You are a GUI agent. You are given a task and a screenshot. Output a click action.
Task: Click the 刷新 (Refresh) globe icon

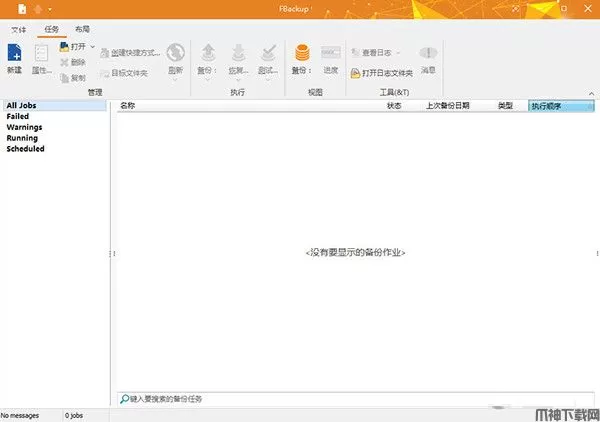176,53
